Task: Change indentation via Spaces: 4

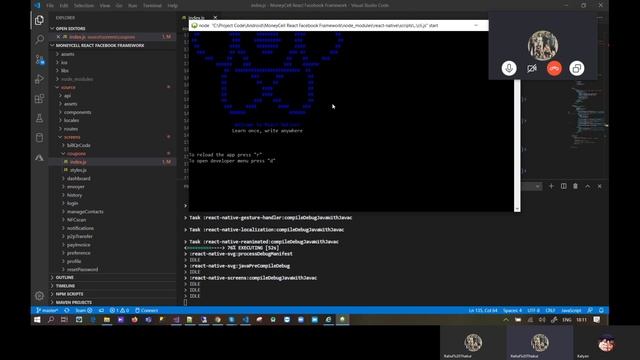Action: [512, 311]
